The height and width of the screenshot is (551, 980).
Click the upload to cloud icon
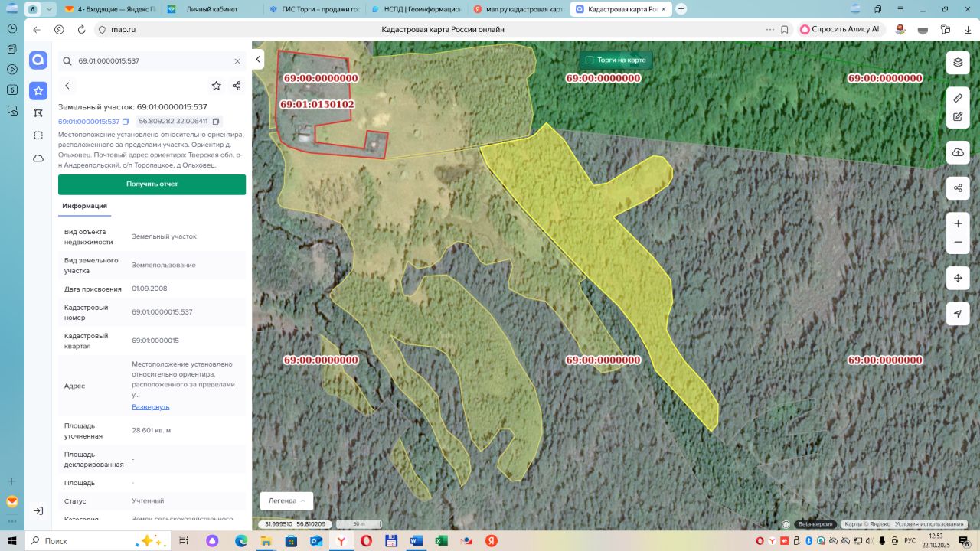coord(958,152)
